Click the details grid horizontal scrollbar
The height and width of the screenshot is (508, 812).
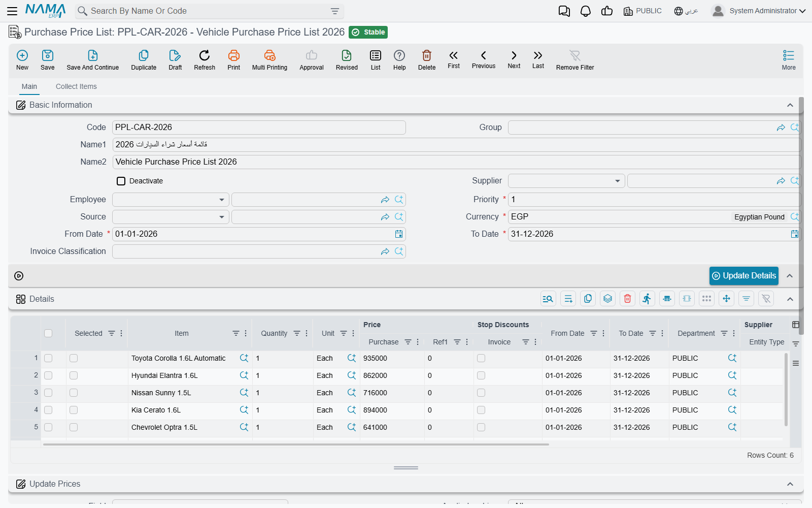tap(296, 444)
